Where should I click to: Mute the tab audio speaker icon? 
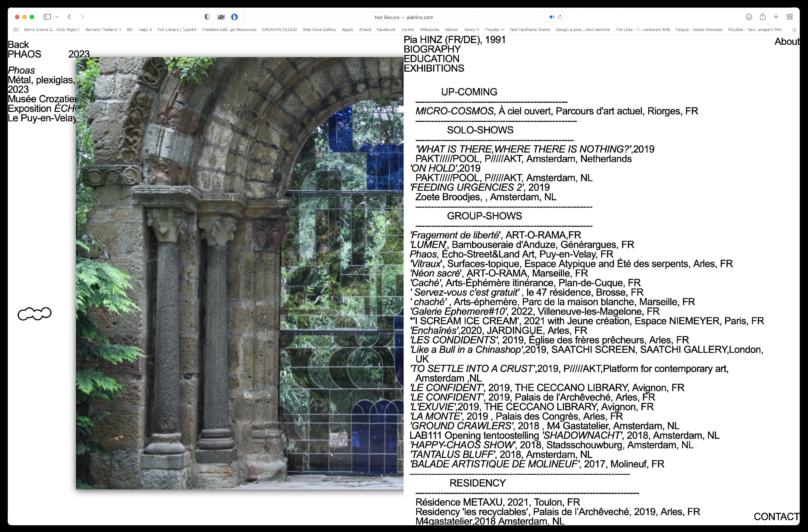(x=552, y=17)
